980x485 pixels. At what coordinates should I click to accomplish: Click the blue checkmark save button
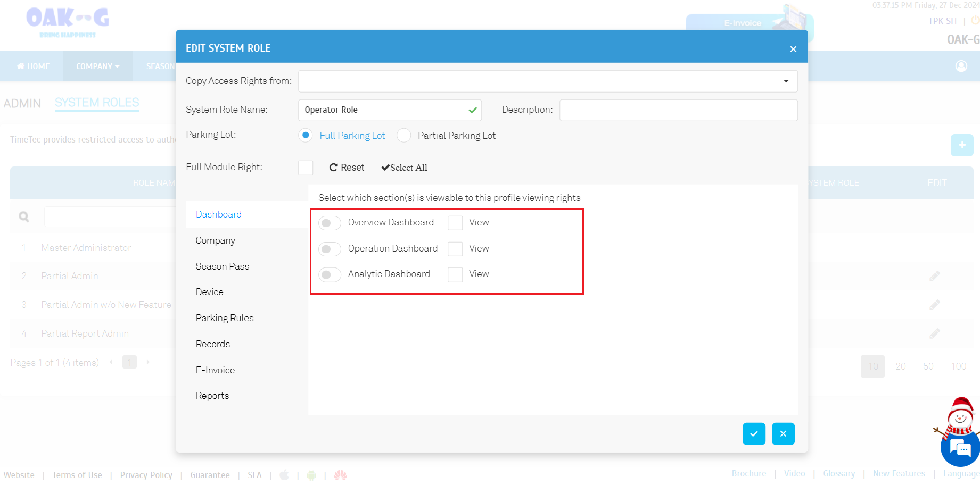tap(754, 434)
